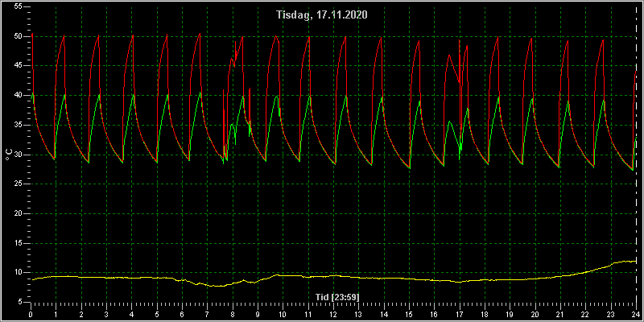Click hour 3 on the time axis
This screenshot has height=322, width=644.
[106, 315]
